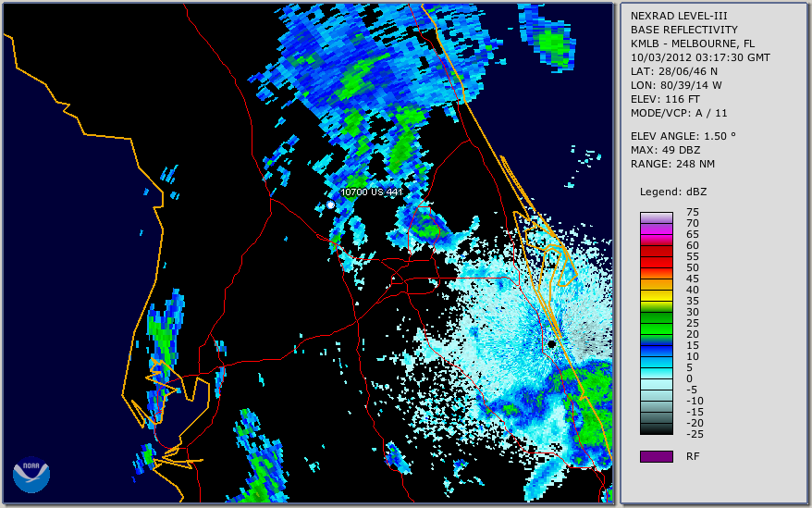Select the LON: 80/39/14 W line
Screen dimensions: 812x508
coord(676,85)
